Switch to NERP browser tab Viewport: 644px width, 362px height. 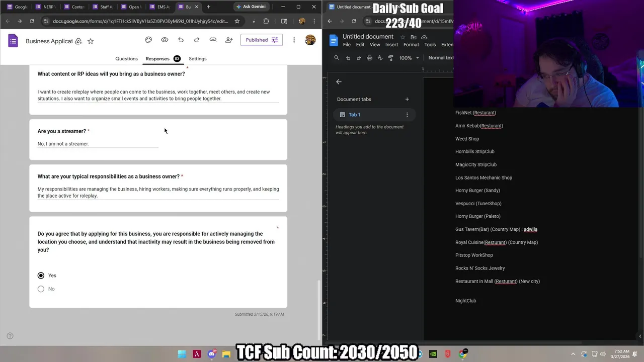click(x=44, y=7)
